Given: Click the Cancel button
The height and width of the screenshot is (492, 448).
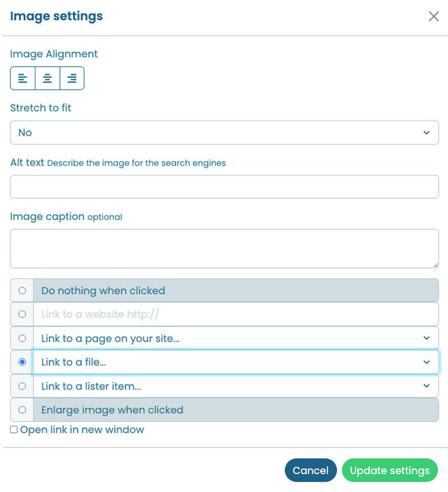Looking at the screenshot, I should [x=311, y=470].
